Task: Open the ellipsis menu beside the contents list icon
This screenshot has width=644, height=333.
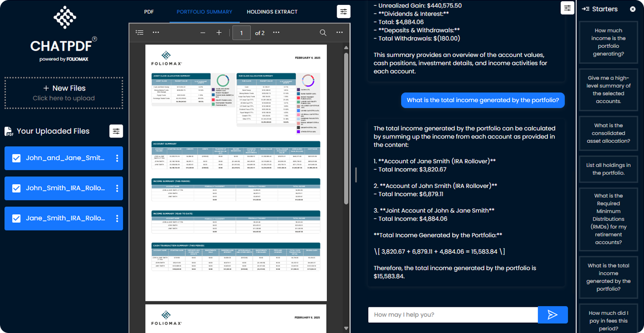Action: click(x=156, y=33)
